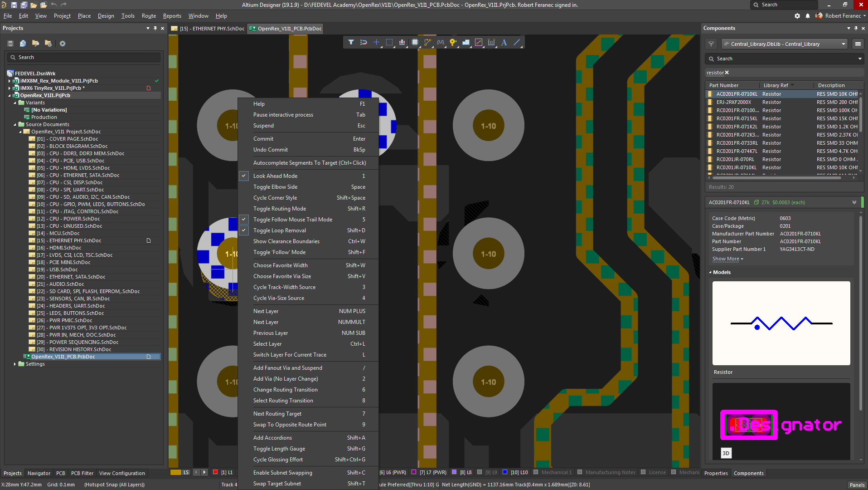Click the place dimension tool icon

click(491, 42)
